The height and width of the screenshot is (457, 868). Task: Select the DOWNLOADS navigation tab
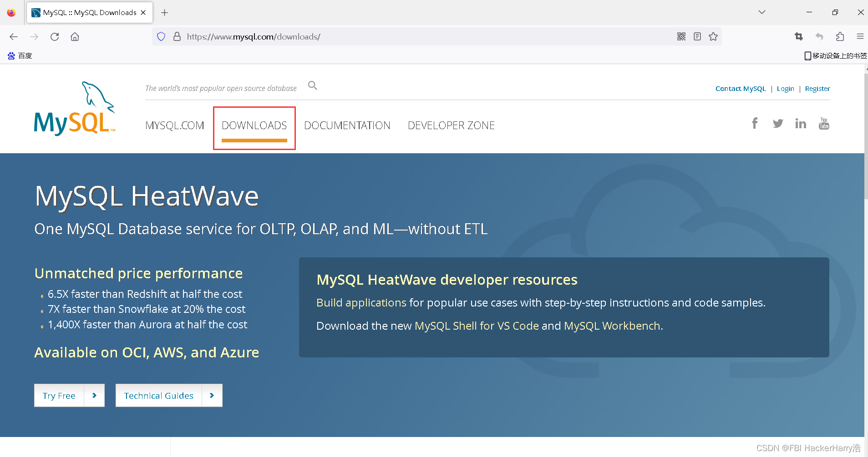tap(254, 126)
